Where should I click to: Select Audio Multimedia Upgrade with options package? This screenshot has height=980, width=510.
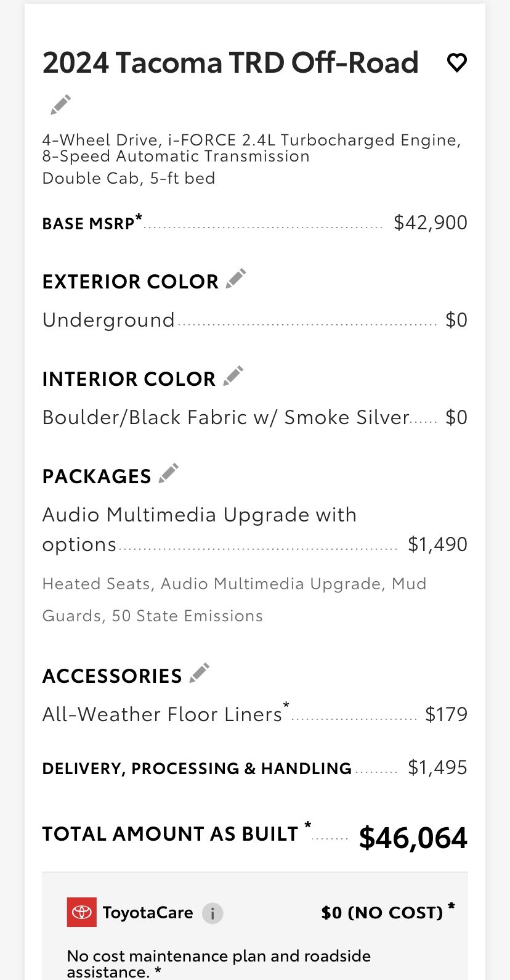click(x=255, y=529)
